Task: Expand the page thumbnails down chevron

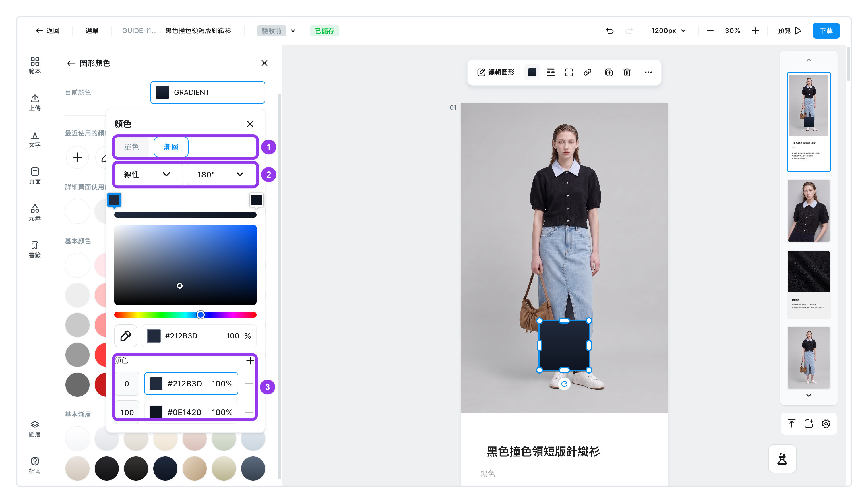Action: coord(808,395)
